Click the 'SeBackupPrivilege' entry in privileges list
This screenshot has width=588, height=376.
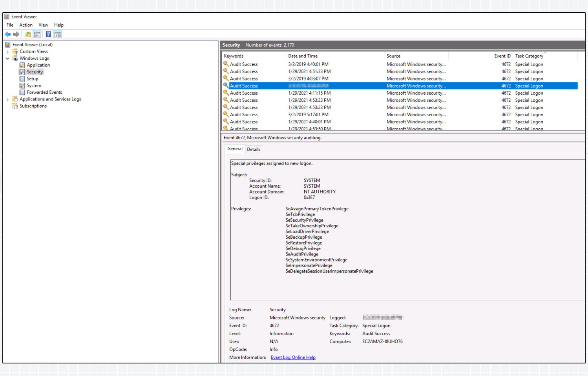[x=304, y=237]
